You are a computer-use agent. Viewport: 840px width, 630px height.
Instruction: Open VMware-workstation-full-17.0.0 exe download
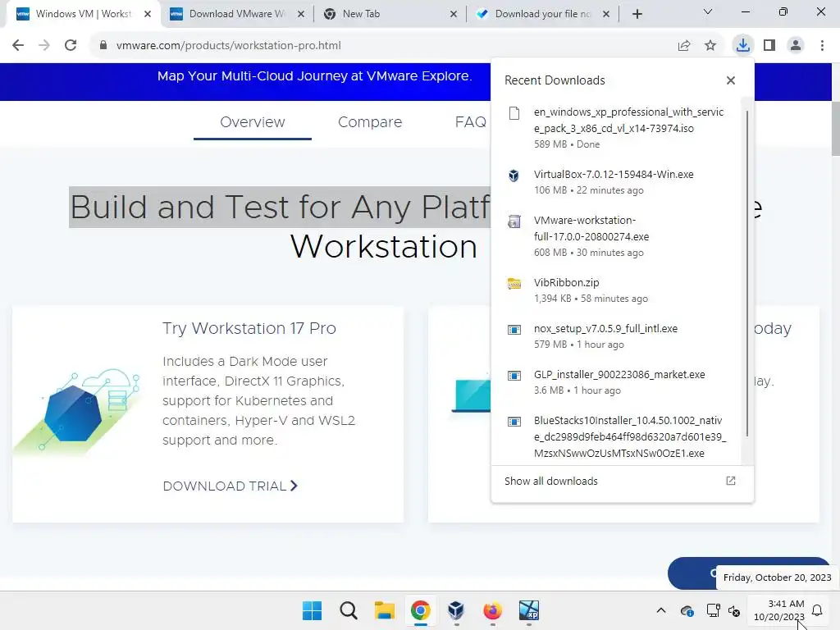pos(619,235)
